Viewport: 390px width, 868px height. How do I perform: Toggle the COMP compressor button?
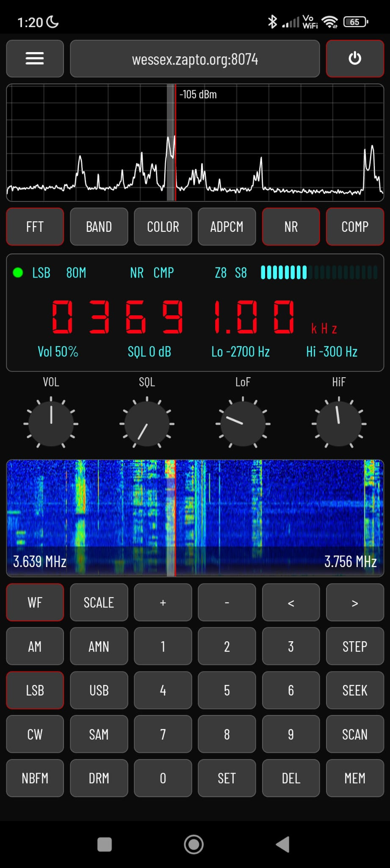click(x=354, y=227)
